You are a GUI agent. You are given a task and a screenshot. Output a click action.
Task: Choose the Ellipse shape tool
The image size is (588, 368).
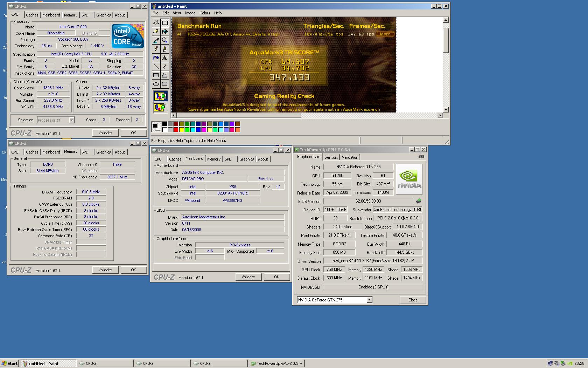pos(156,84)
